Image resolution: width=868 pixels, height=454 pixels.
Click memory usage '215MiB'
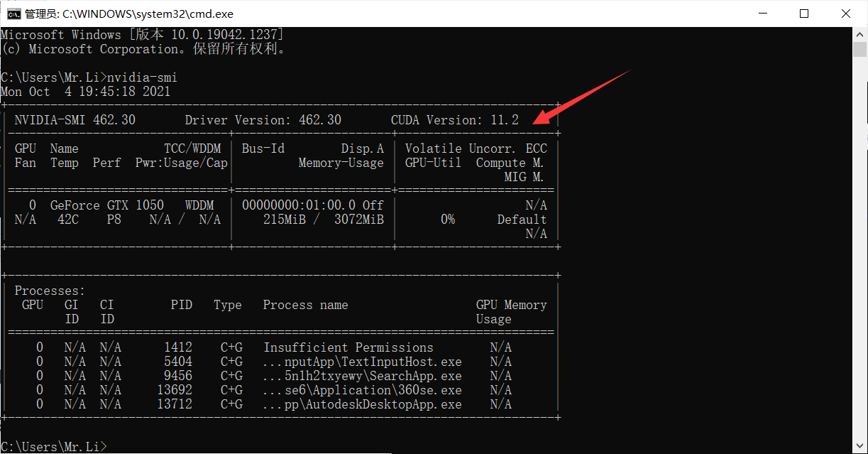pyautogui.click(x=285, y=220)
